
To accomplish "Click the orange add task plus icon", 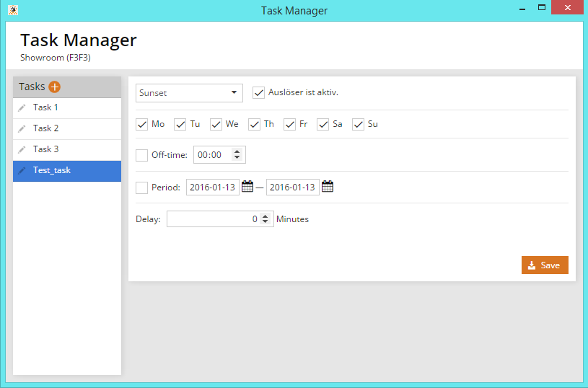I will click(x=55, y=87).
